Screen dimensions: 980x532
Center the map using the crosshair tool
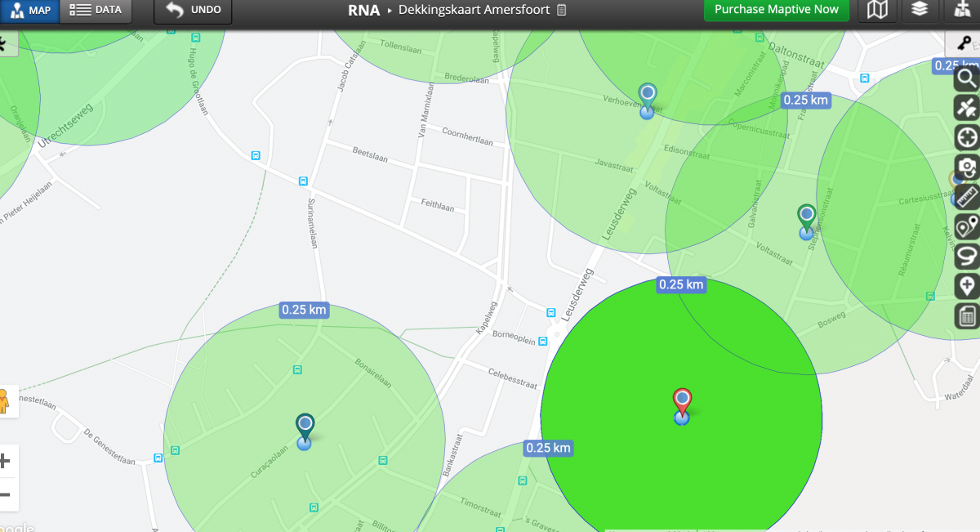click(x=966, y=136)
